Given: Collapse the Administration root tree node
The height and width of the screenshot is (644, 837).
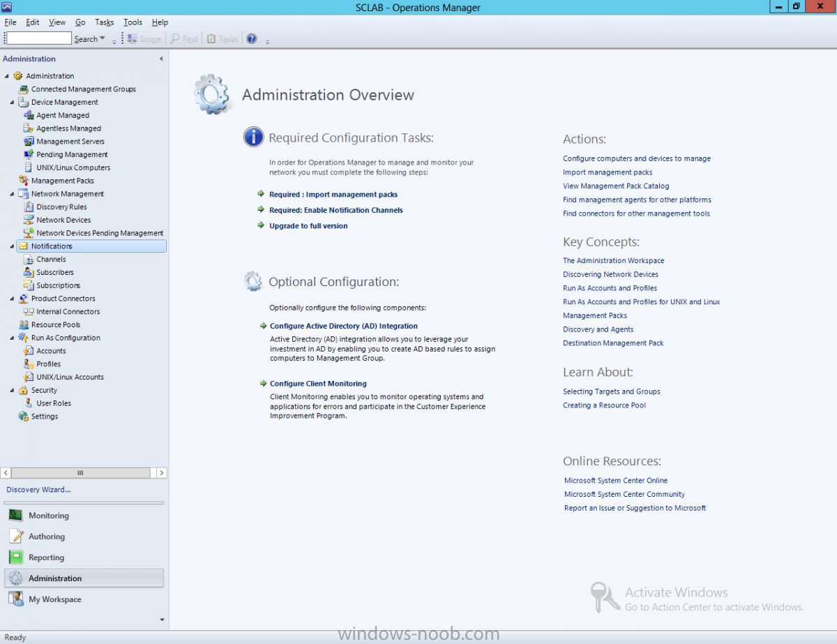Looking at the screenshot, I should (x=7, y=76).
